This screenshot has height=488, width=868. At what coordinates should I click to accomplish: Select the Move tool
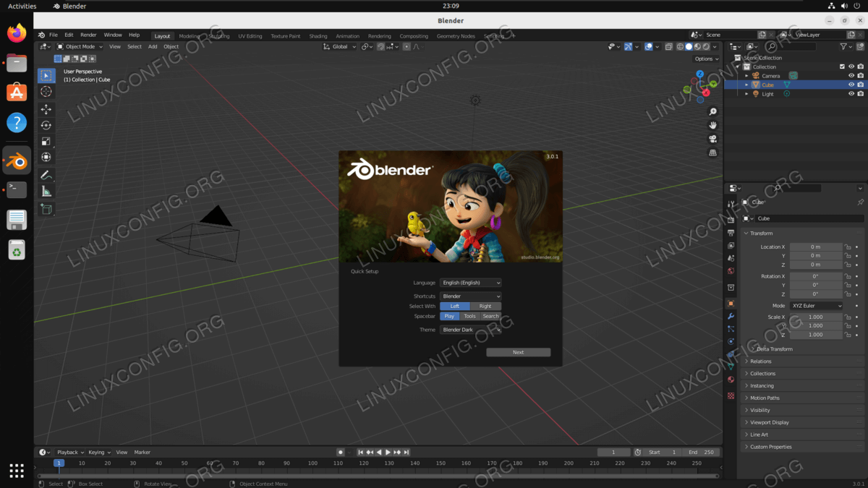(46, 109)
